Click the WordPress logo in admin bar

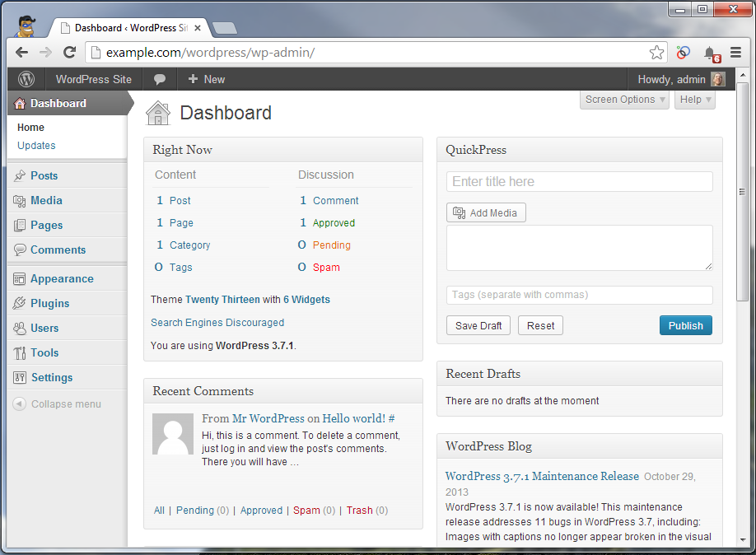[x=26, y=79]
